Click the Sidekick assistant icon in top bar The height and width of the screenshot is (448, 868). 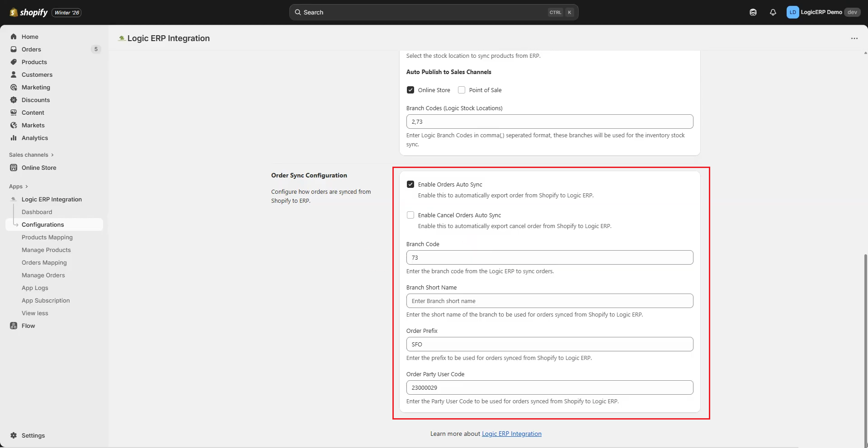tap(753, 12)
